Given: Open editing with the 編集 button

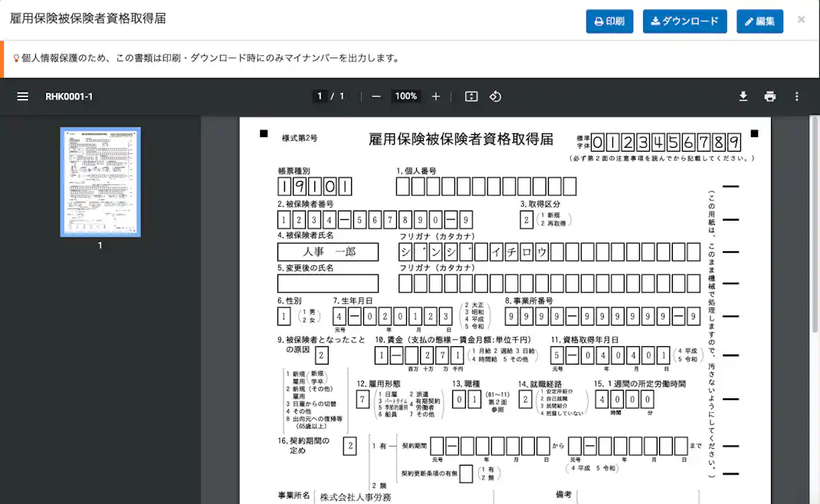Looking at the screenshot, I should (759, 21).
